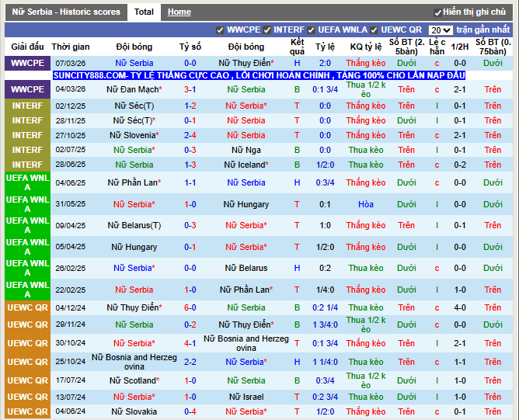
Task: Open Nữ Đan Mạch team link
Action: tap(132, 89)
